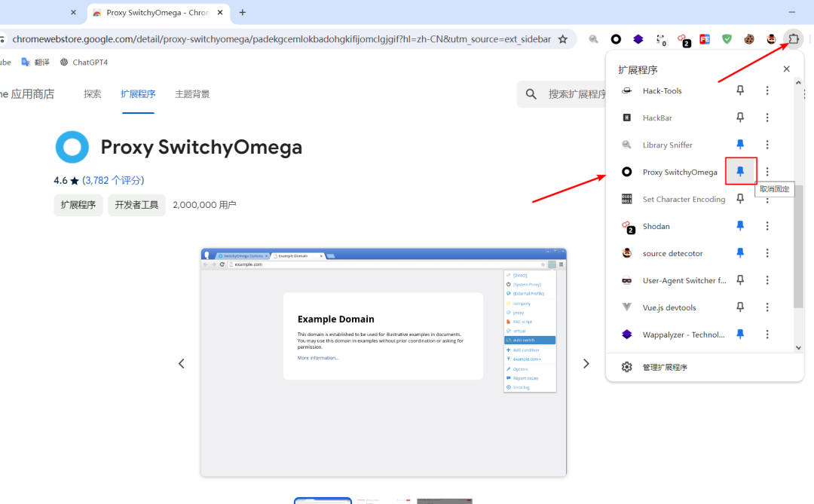Click the address bar URL
The height and width of the screenshot is (504, 814).
click(x=281, y=39)
